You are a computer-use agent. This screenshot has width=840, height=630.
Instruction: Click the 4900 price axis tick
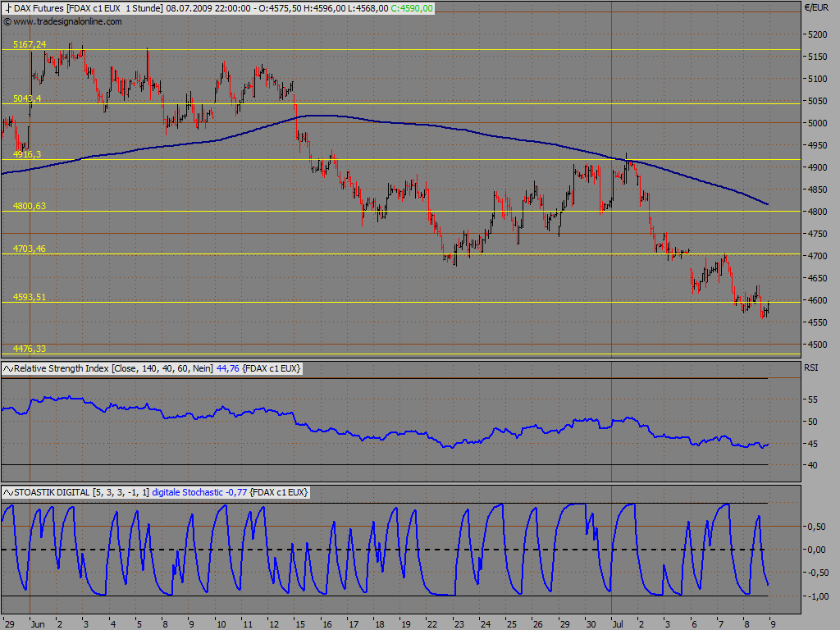[818, 167]
